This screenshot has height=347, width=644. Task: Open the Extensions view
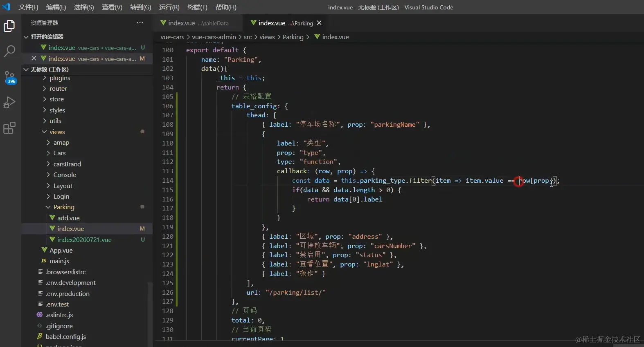click(x=9, y=128)
